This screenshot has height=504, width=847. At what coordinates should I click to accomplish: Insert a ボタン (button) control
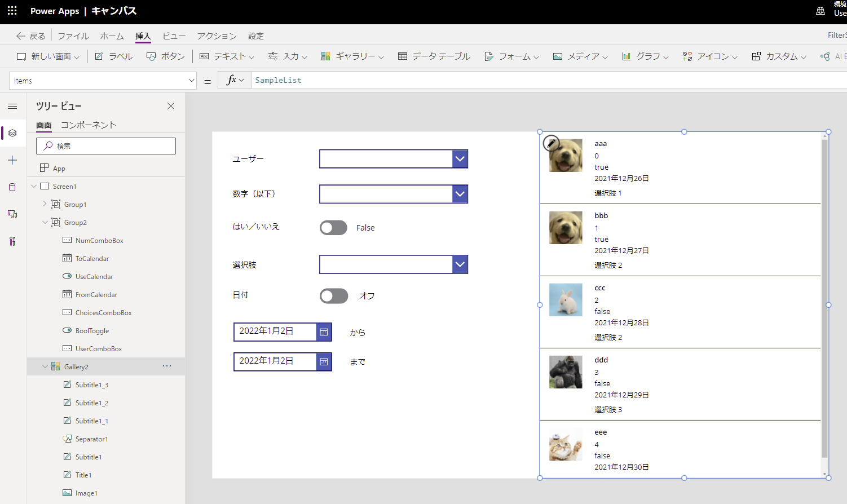point(166,56)
